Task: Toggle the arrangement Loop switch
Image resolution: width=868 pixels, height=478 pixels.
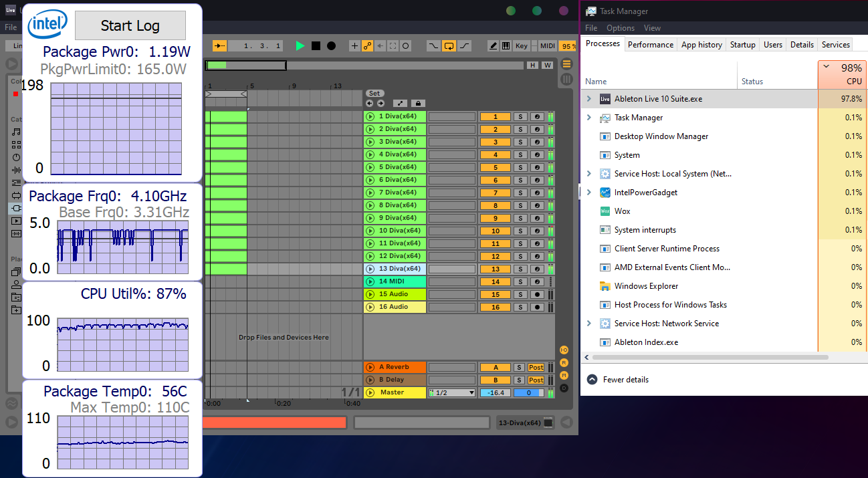Action: (x=449, y=46)
